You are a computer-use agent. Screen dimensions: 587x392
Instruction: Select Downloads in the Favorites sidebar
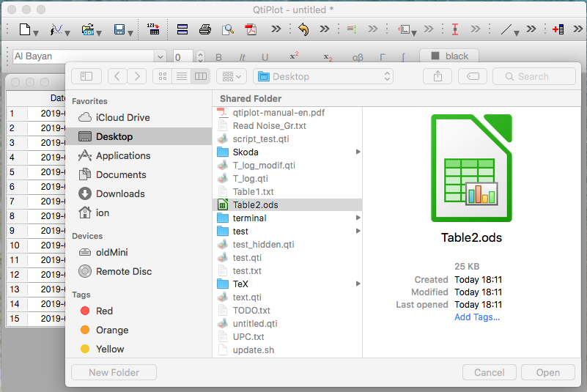coord(120,193)
